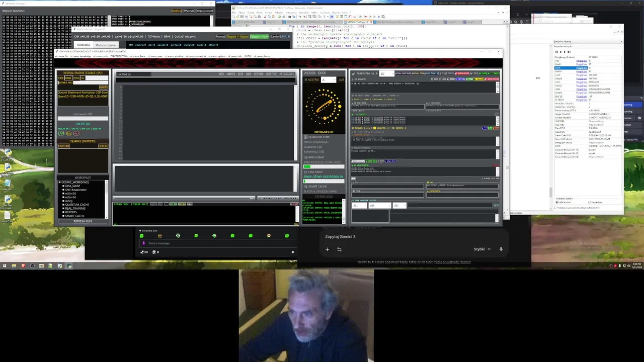Choose the BAL performance mode
This screenshot has height=362, width=644.
(69, 133)
